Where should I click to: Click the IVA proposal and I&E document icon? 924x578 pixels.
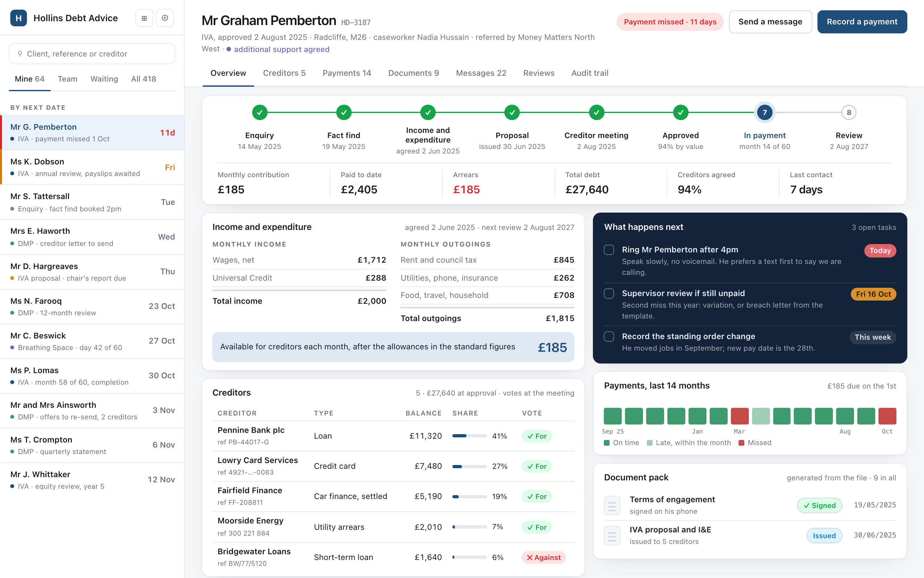coord(612,536)
